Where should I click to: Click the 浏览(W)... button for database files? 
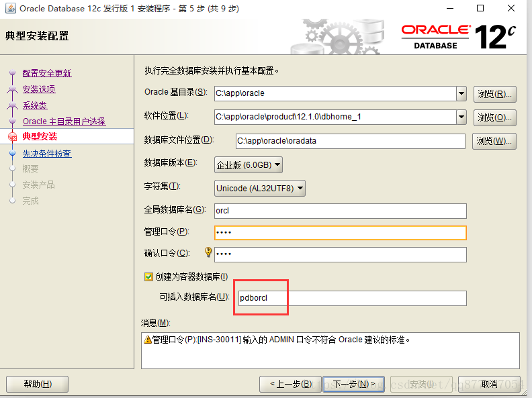(x=494, y=141)
